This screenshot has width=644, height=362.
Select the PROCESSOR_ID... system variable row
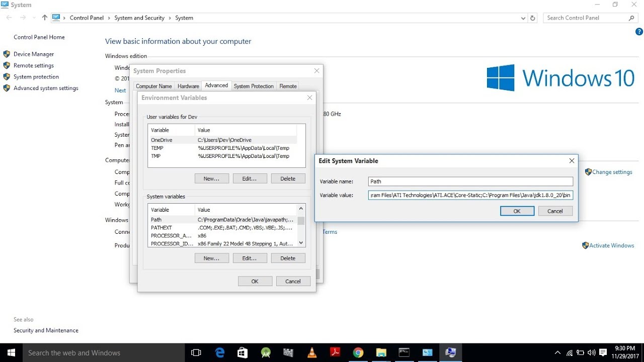click(223, 244)
